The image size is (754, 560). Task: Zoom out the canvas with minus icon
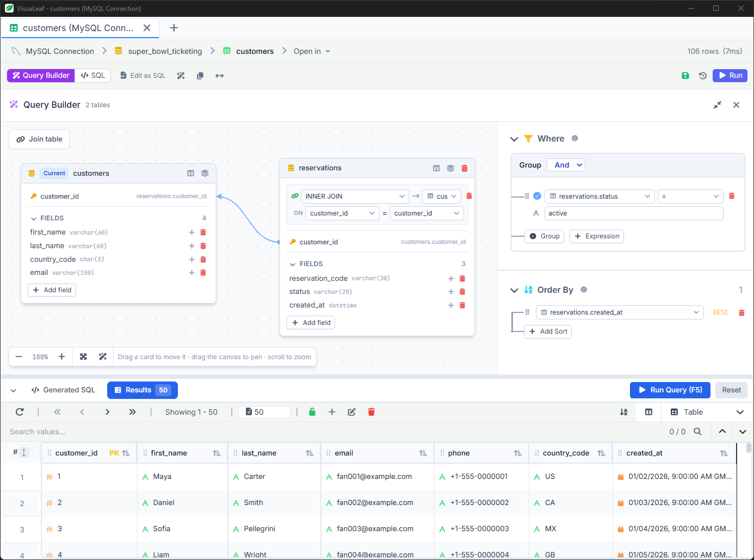click(x=19, y=357)
